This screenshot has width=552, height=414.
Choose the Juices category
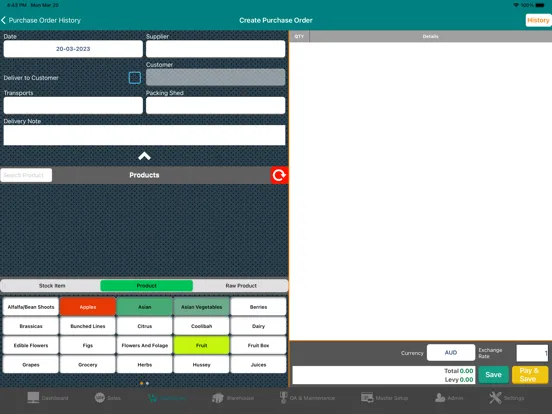point(258,365)
